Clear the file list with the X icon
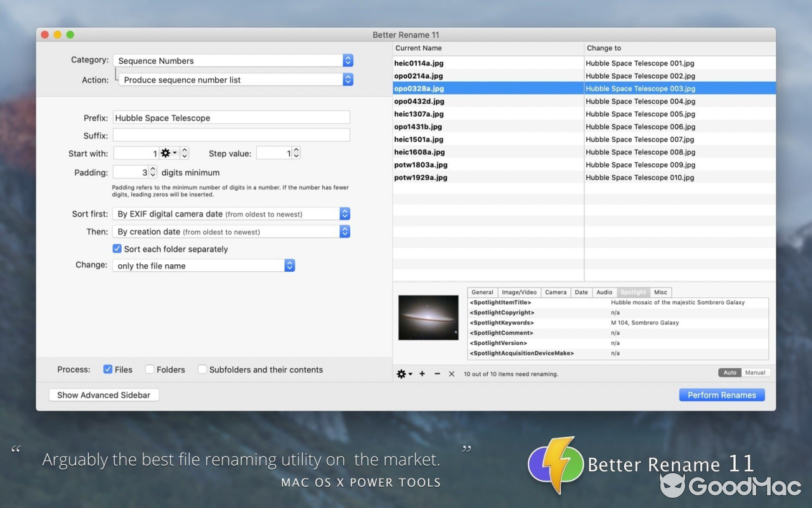The image size is (812, 508). tap(451, 374)
